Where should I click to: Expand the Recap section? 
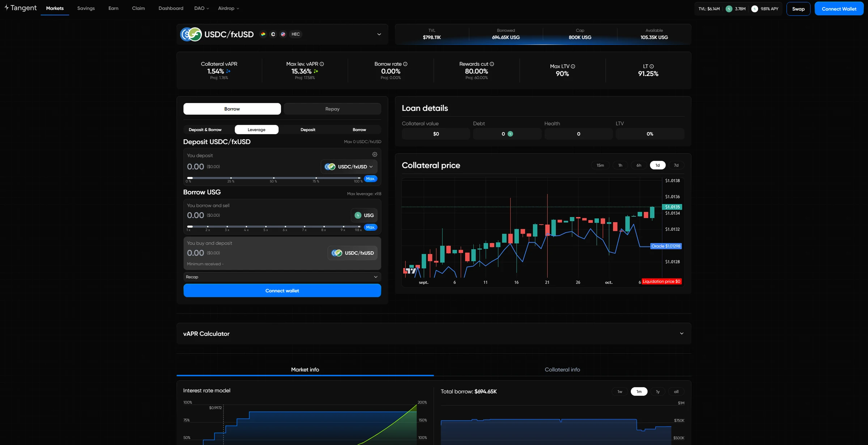pos(282,277)
